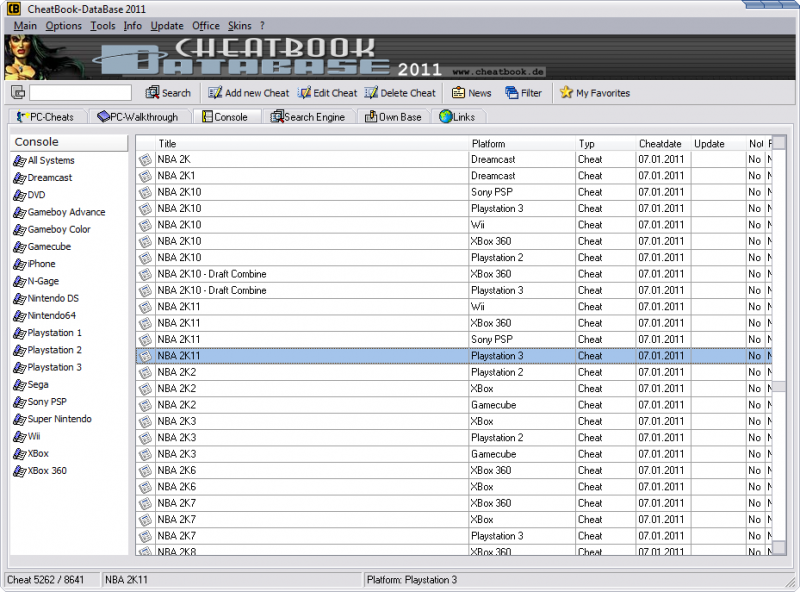Click the Nintendo DS sidebar icon
Screen dimensions: 800x592
(19, 299)
